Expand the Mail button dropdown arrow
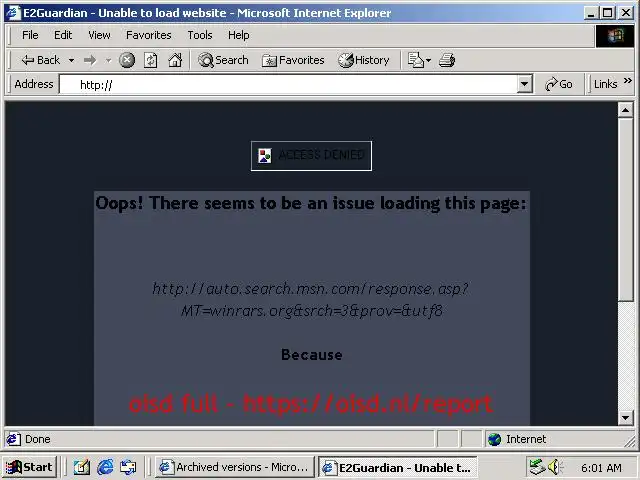Image resolution: width=640 pixels, height=480 pixels. (428, 60)
